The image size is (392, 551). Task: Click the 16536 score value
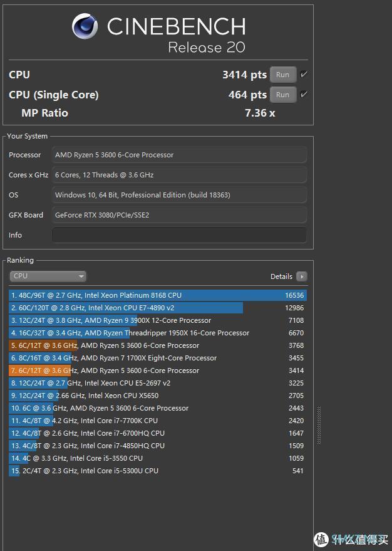tap(294, 295)
